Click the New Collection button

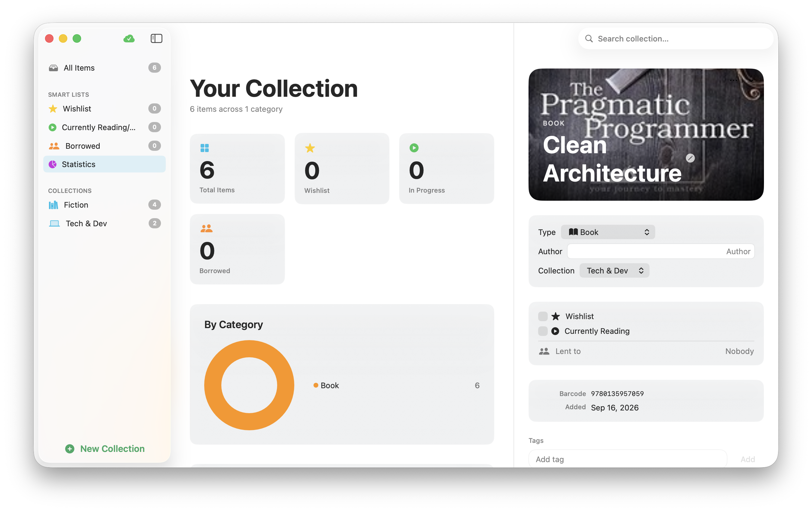pyautogui.click(x=105, y=449)
